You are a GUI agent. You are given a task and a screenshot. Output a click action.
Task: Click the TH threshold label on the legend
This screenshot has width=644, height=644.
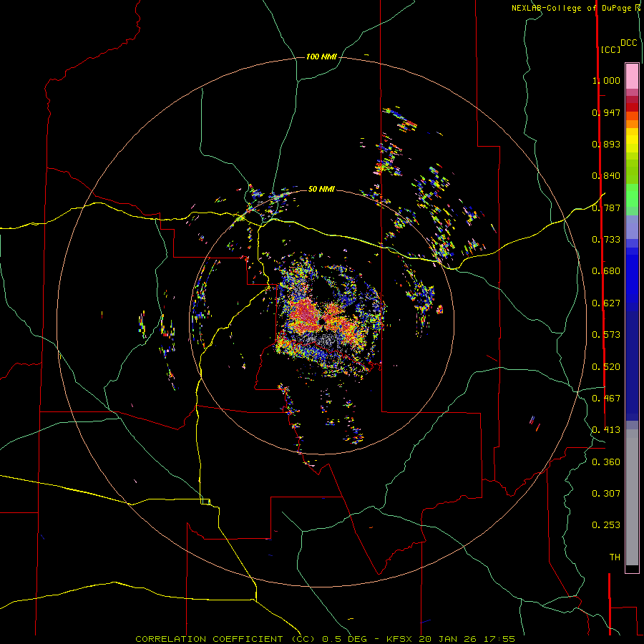click(x=615, y=557)
